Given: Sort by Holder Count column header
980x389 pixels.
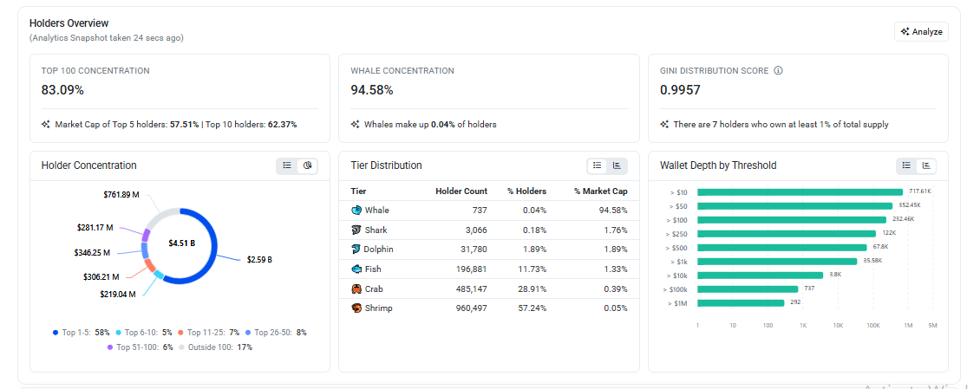Looking at the screenshot, I should click(x=461, y=191).
